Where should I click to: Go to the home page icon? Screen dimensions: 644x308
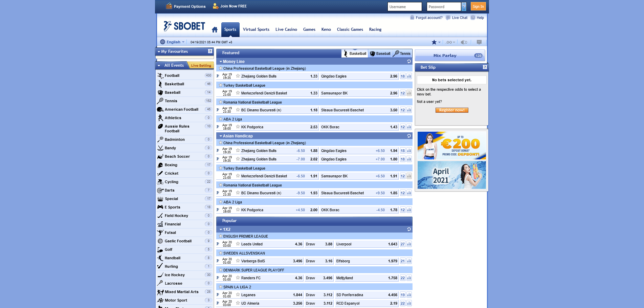coord(215,30)
